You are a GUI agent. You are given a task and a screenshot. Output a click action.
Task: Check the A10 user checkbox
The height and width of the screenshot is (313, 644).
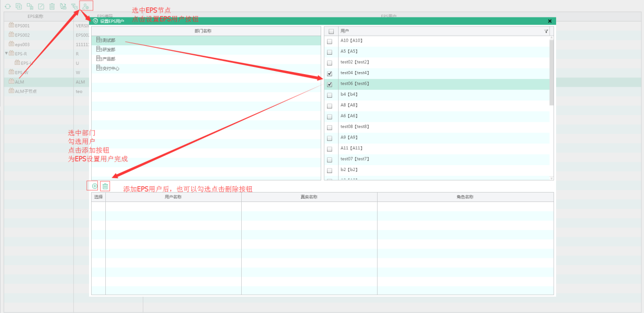[330, 41]
